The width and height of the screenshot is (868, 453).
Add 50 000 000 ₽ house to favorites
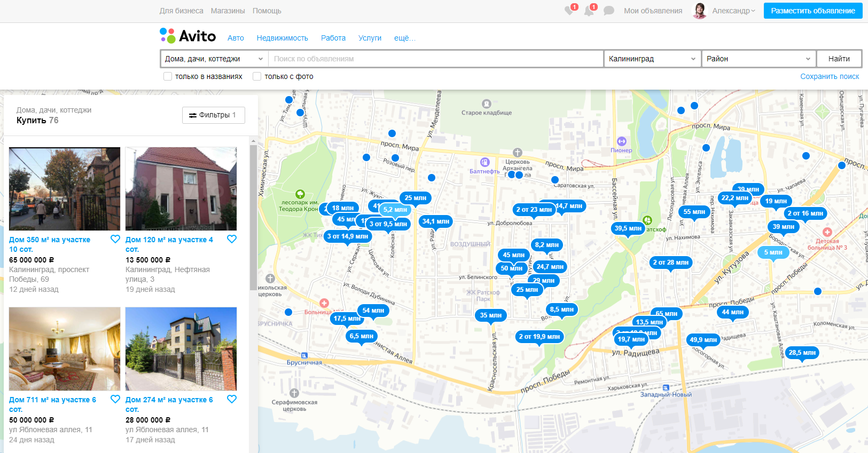115,399
